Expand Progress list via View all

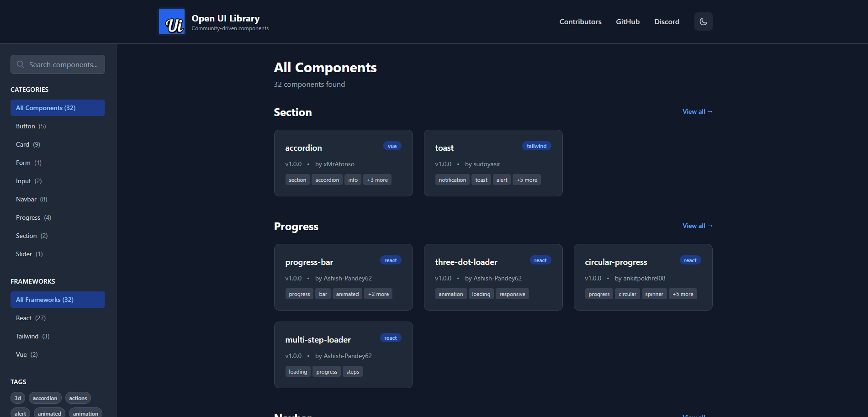coord(697,226)
